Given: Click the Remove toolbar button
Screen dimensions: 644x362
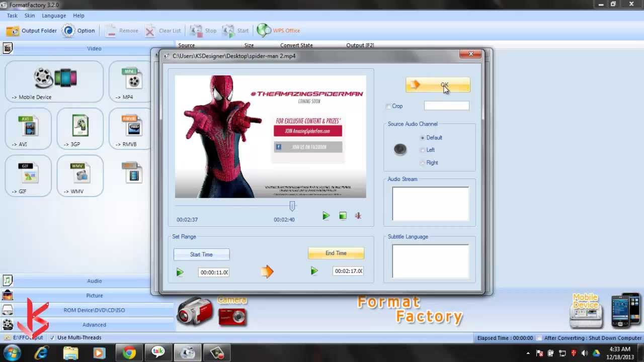Looking at the screenshot, I should 122,31.
